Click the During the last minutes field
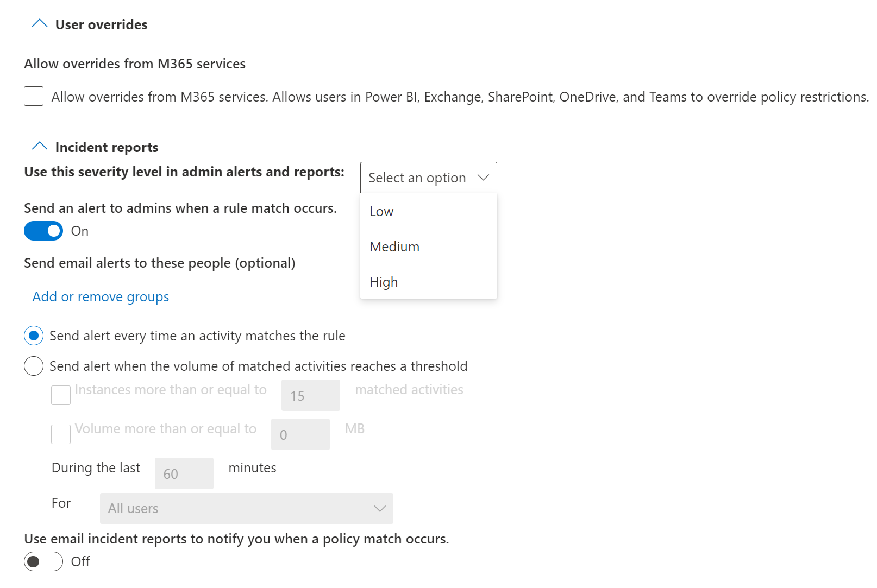 pyautogui.click(x=184, y=474)
